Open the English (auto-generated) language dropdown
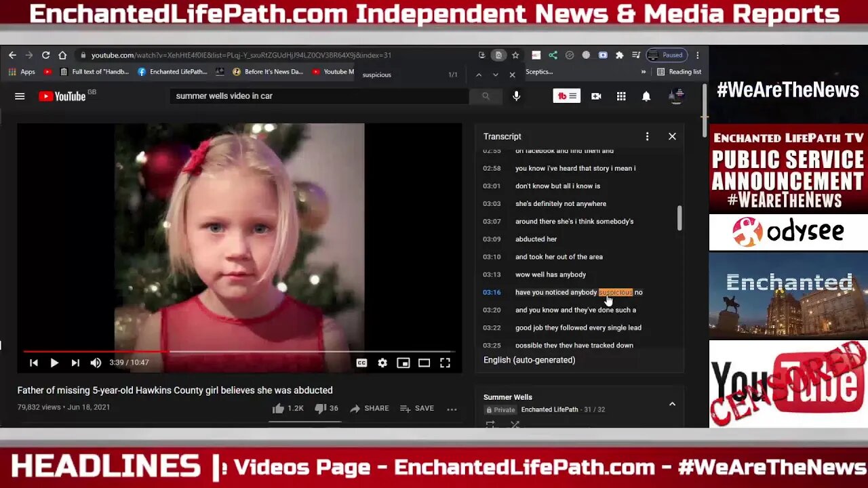This screenshot has width=868, height=488. click(529, 360)
